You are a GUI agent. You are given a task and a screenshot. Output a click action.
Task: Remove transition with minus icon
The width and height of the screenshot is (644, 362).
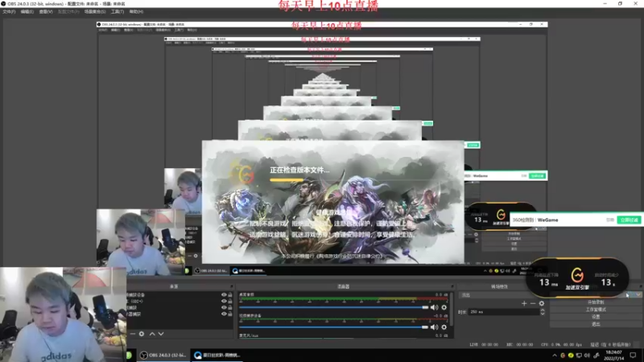pyautogui.click(x=533, y=304)
